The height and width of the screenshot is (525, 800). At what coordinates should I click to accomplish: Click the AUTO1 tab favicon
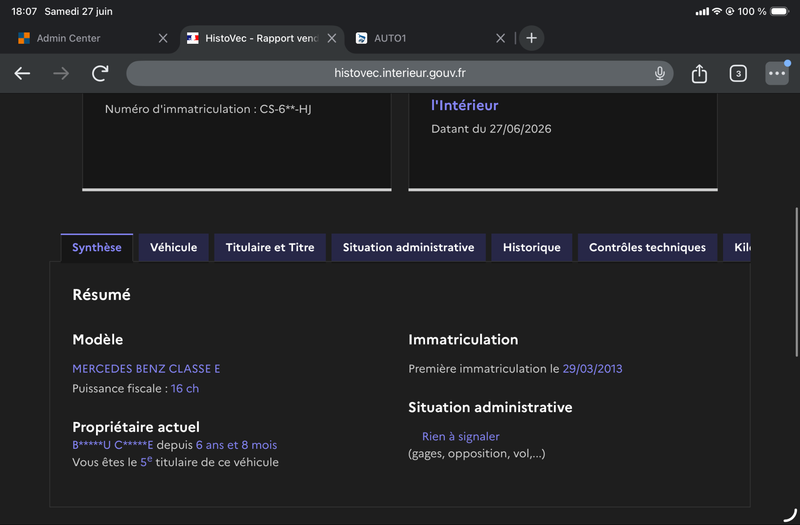361,38
